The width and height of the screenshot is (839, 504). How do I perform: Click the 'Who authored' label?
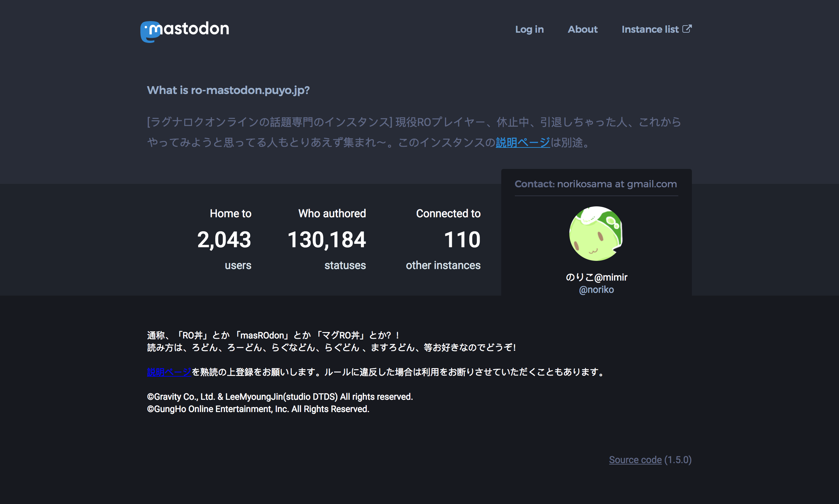click(332, 214)
